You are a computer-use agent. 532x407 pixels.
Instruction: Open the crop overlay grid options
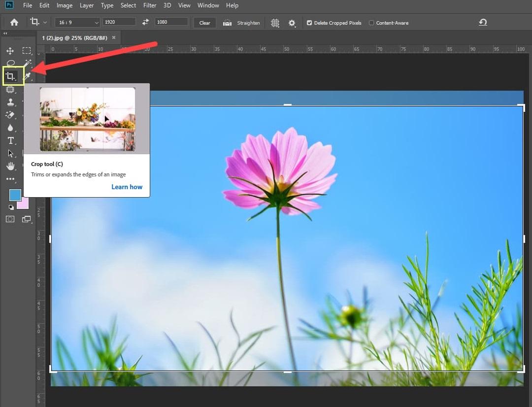coord(275,23)
